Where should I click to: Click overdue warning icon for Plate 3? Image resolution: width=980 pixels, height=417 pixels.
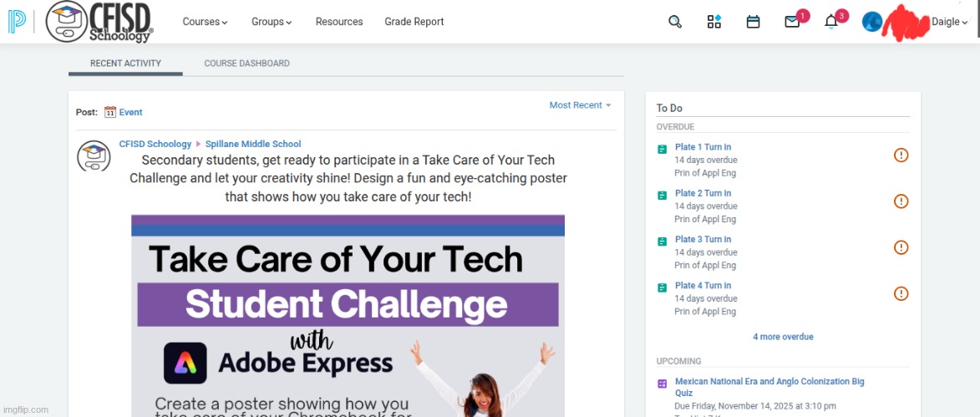pyautogui.click(x=901, y=247)
